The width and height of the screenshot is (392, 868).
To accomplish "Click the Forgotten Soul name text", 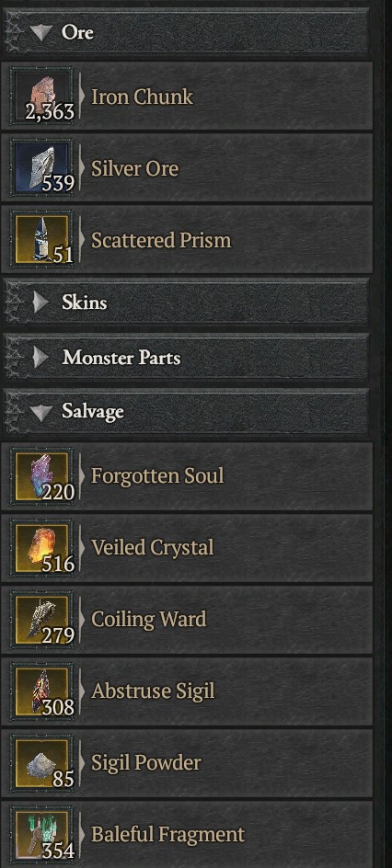I will 157,476.
